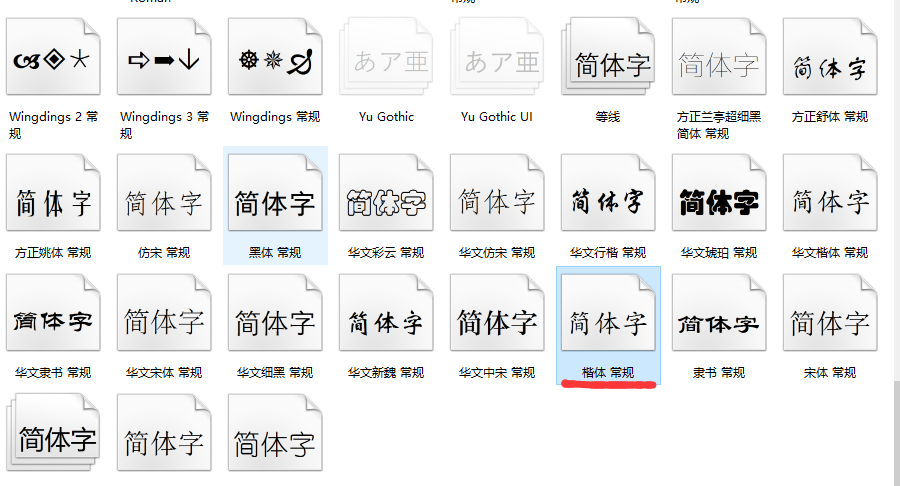Click the '华文新魏 常规' name label
The height and width of the screenshot is (486, 900).
(386, 372)
